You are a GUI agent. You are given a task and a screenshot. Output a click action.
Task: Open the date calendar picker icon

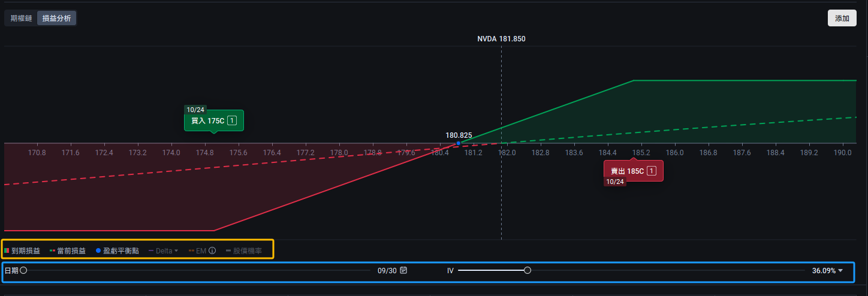click(403, 270)
